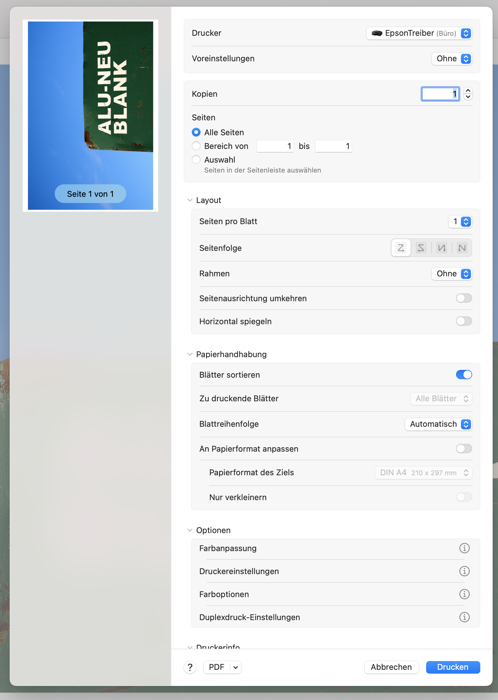Open the Rahmen dropdown

coord(452,274)
